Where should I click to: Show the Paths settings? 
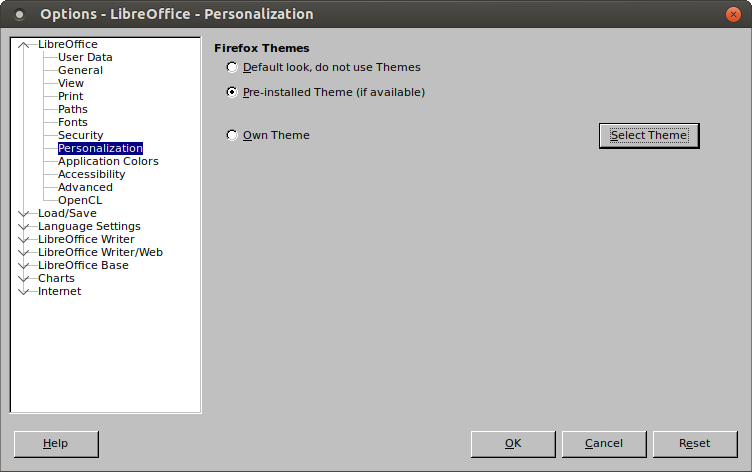coord(72,109)
